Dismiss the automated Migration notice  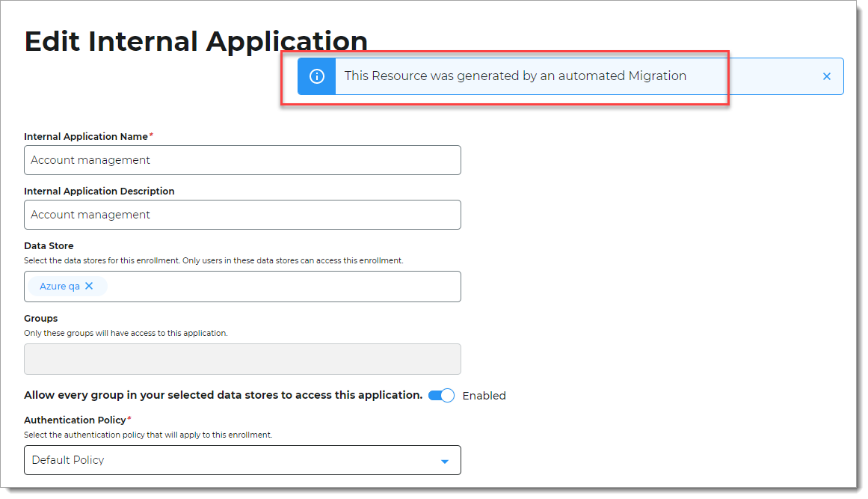pos(826,76)
